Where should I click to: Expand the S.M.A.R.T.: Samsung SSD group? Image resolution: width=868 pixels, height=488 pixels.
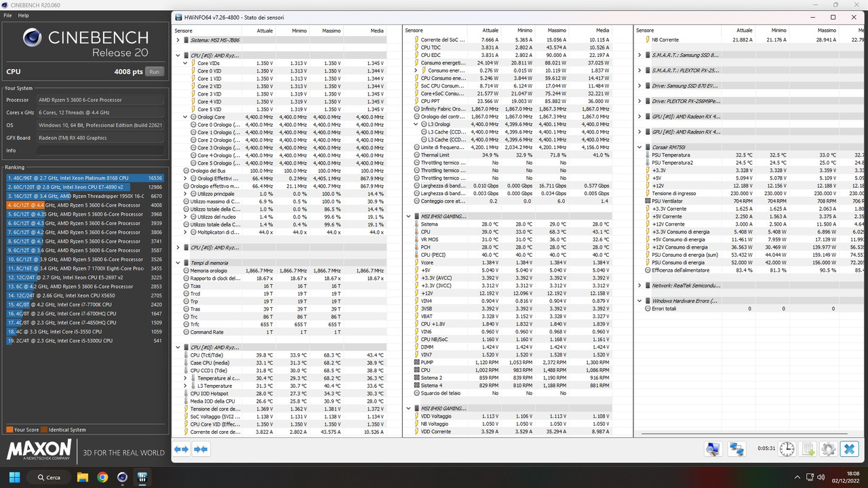[639, 55]
